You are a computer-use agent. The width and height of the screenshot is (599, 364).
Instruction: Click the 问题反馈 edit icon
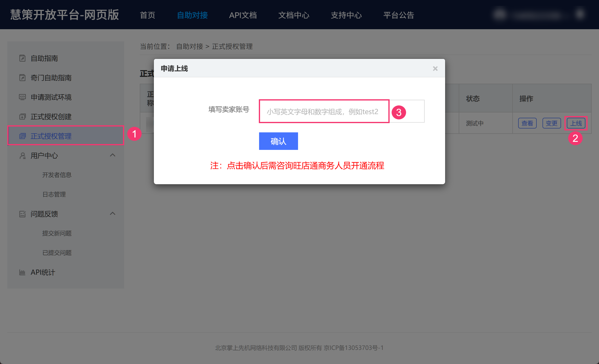coord(22,214)
